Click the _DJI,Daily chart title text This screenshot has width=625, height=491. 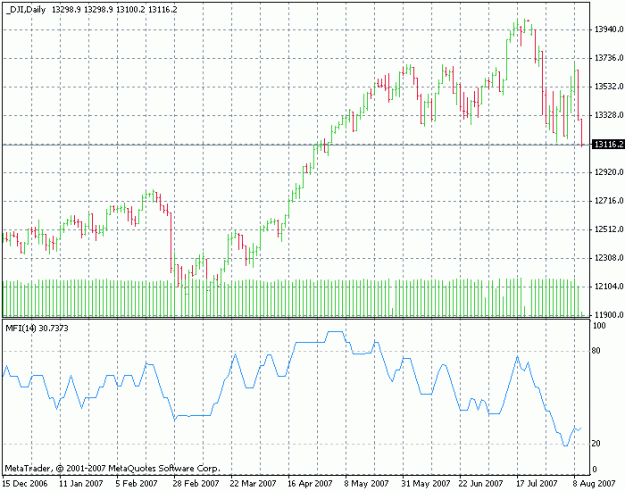[26, 10]
